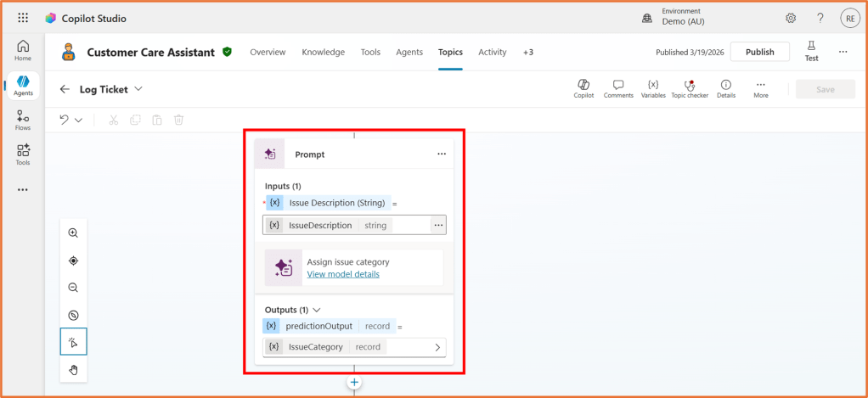This screenshot has height=398, width=868.
Task: Open the Prompt node options ellipsis
Action: (x=441, y=154)
